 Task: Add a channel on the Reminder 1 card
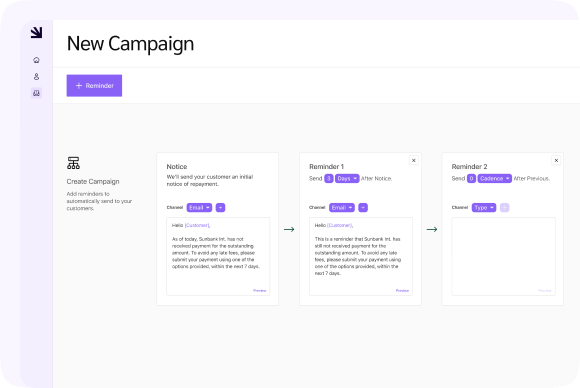coord(363,208)
